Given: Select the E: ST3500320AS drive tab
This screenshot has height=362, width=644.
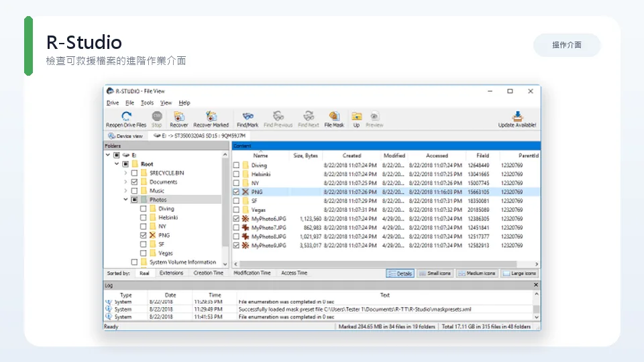Looking at the screenshot, I should [x=199, y=136].
